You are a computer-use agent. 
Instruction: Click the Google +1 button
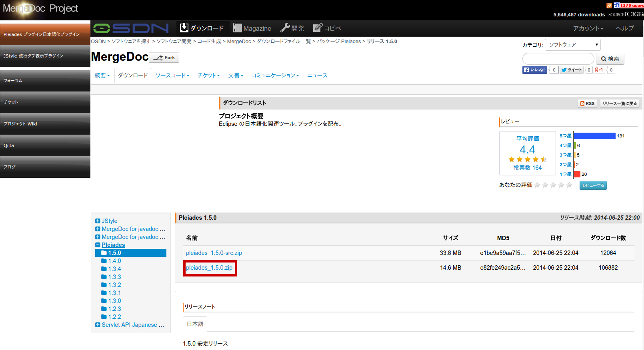[599, 70]
